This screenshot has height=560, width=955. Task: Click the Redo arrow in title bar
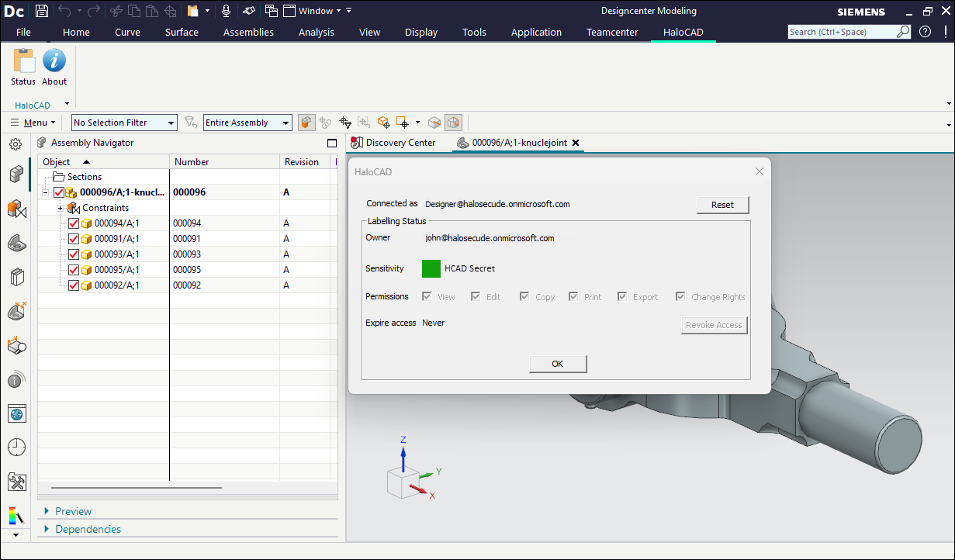93,11
